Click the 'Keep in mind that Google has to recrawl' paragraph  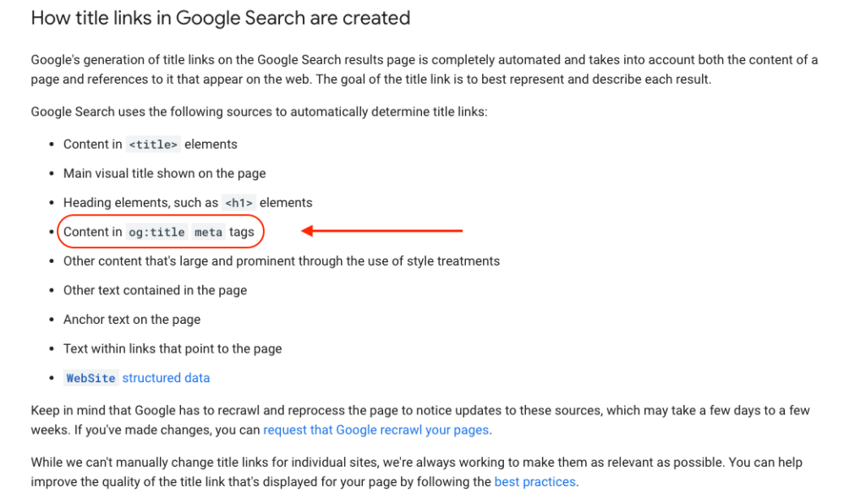coord(420,420)
